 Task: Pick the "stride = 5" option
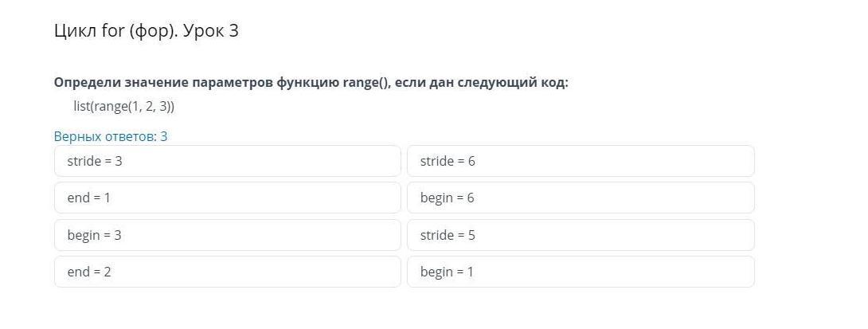[580, 235]
